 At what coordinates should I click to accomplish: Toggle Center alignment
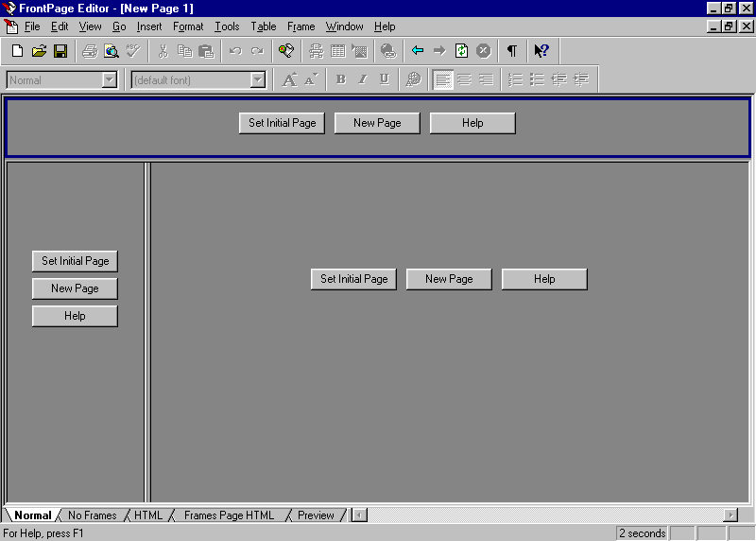(x=464, y=79)
